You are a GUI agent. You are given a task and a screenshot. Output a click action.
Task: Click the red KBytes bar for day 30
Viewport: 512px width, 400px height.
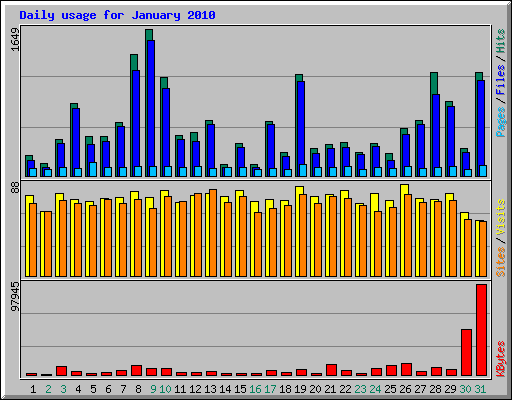(x=466, y=353)
